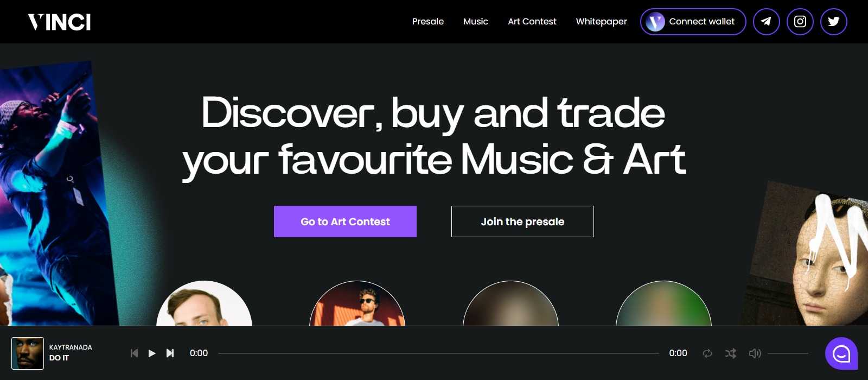Mute the player volume speaker icon
Image resolution: width=868 pixels, height=380 pixels.
coord(755,353)
